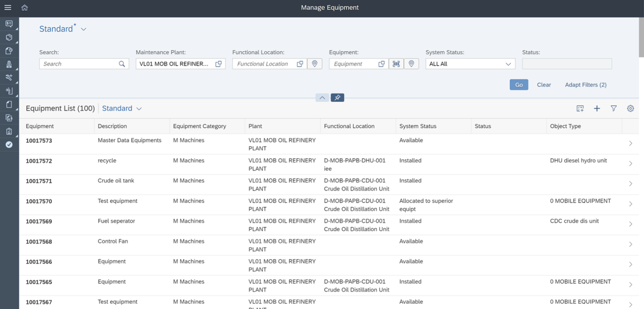The width and height of the screenshot is (644, 309).
Task: Open the hamburger navigation menu
Action: [8, 8]
